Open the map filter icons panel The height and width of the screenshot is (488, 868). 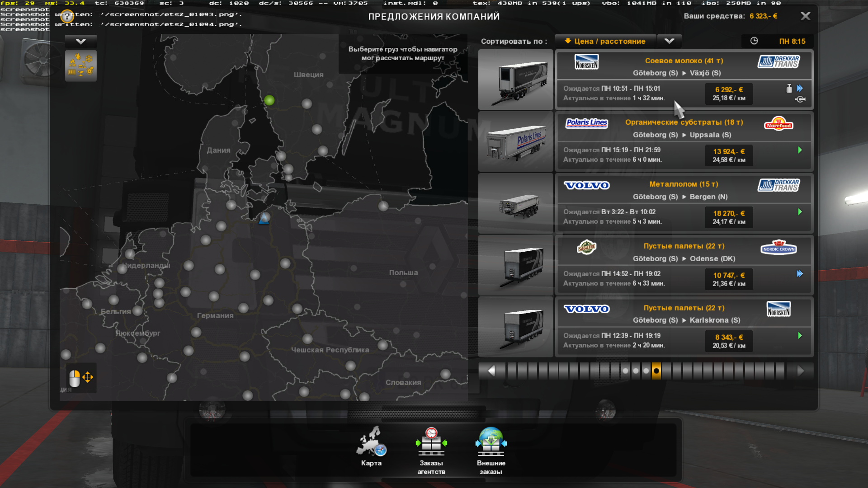tap(81, 66)
